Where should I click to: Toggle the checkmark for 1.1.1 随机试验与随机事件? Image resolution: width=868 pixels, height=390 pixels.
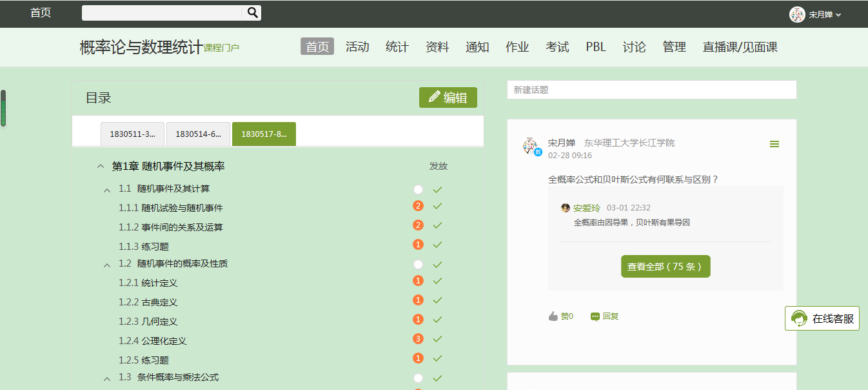pyautogui.click(x=438, y=206)
